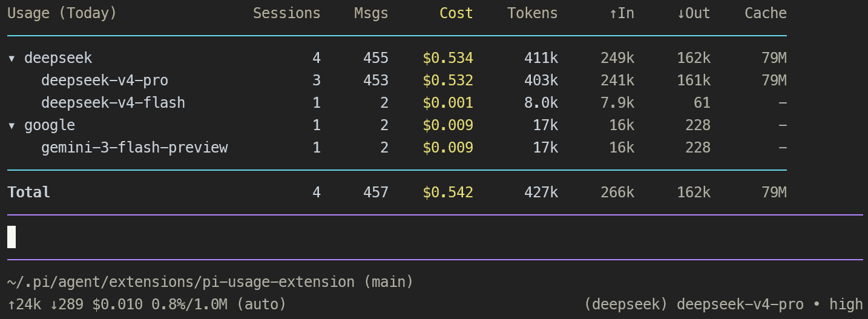Click the 411k tokens value

pyautogui.click(x=541, y=58)
